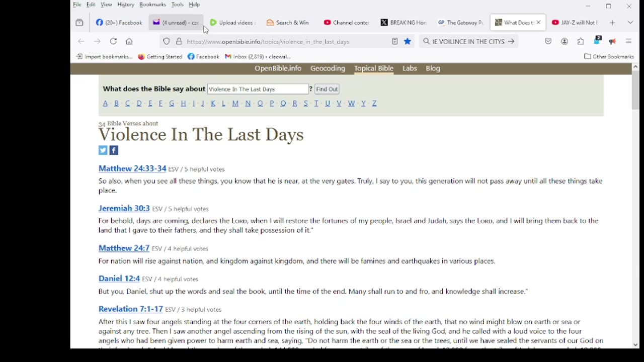The height and width of the screenshot is (362, 644).
Task: Expand the list all tabs chevron
Action: (630, 23)
